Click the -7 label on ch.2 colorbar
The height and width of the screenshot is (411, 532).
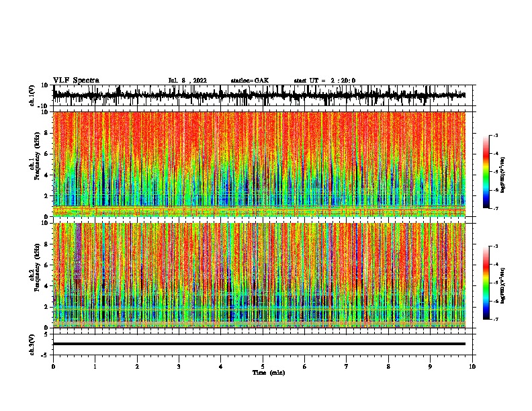495,319
